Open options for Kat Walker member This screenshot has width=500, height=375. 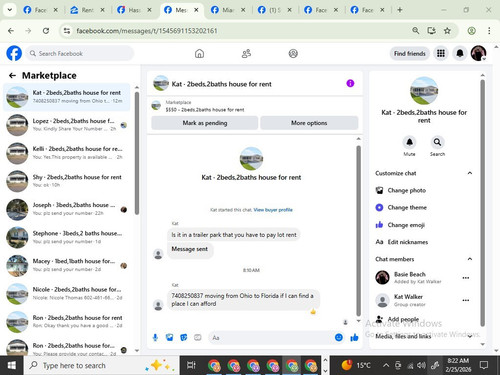point(466,300)
